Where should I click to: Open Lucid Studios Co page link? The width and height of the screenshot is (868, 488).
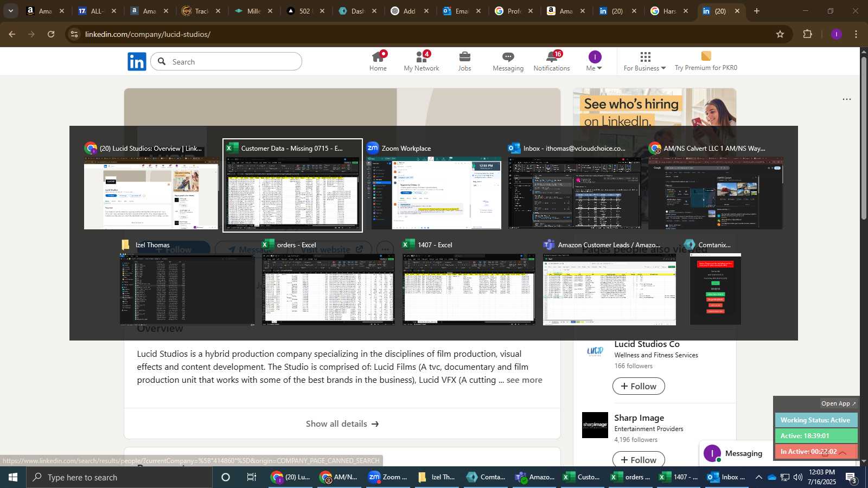click(647, 344)
